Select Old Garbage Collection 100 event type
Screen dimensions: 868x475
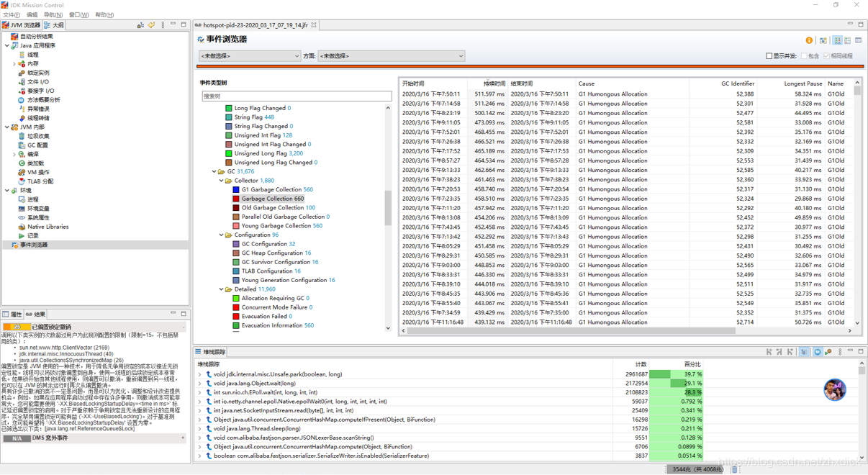click(278, 208)
